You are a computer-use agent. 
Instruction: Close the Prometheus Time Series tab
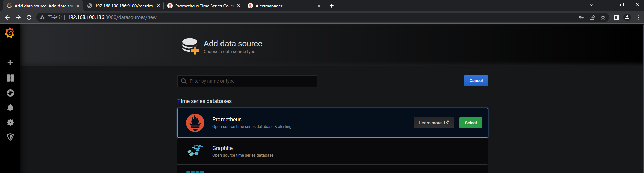tap(239, 6)
